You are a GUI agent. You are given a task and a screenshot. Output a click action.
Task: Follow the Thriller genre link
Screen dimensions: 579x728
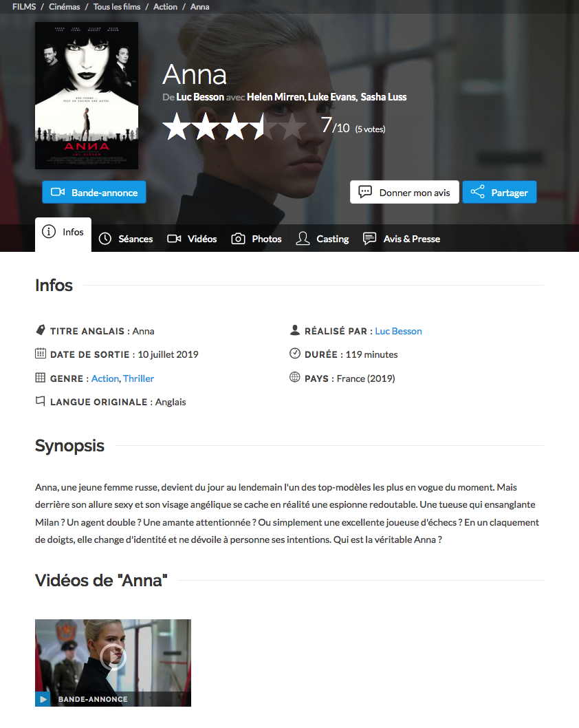tap(138, 378)
